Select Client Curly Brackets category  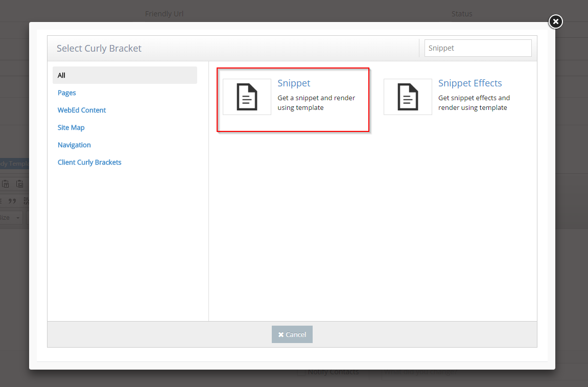coord(89,162)
